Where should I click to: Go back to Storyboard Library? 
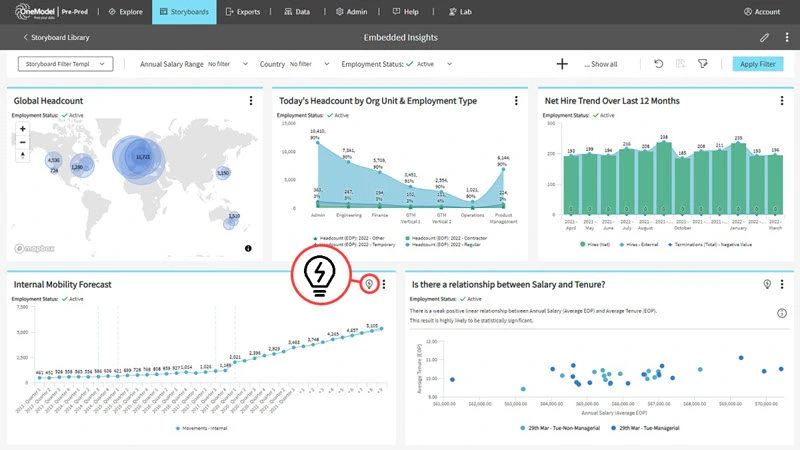coord(56,37)
